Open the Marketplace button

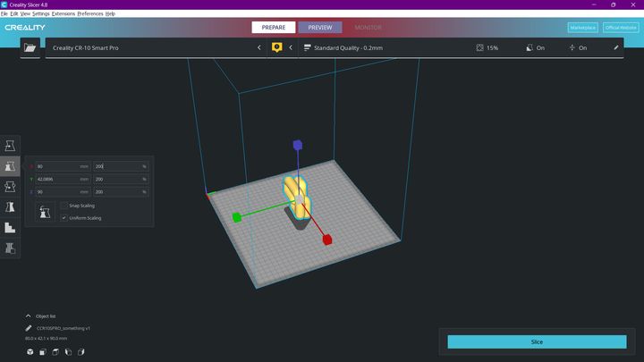(582, 28)
